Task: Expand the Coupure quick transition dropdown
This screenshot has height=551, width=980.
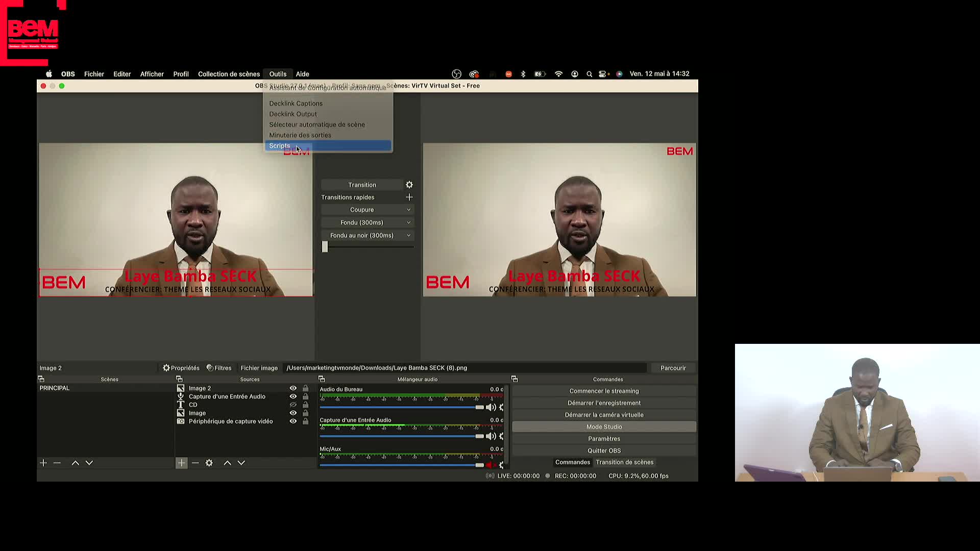Action: 408,210
